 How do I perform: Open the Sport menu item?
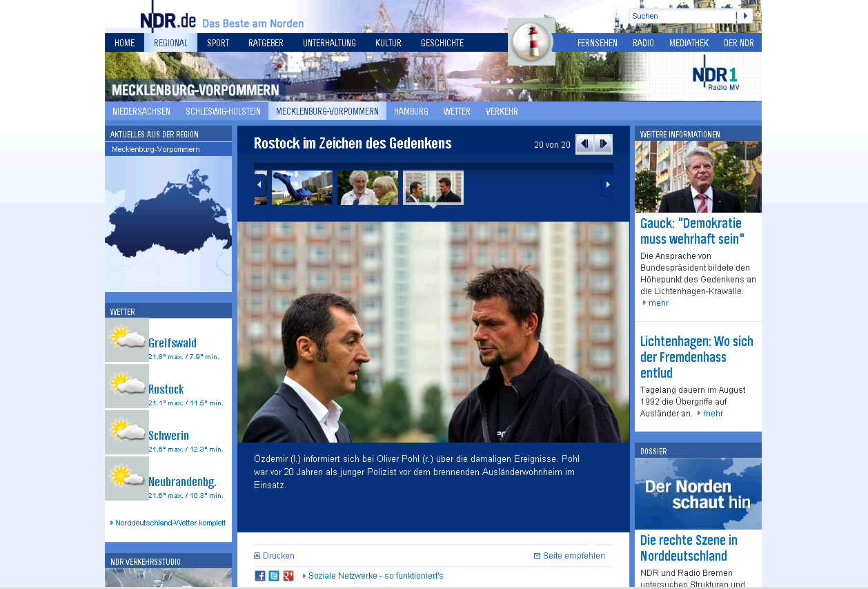tap(218, 43)
